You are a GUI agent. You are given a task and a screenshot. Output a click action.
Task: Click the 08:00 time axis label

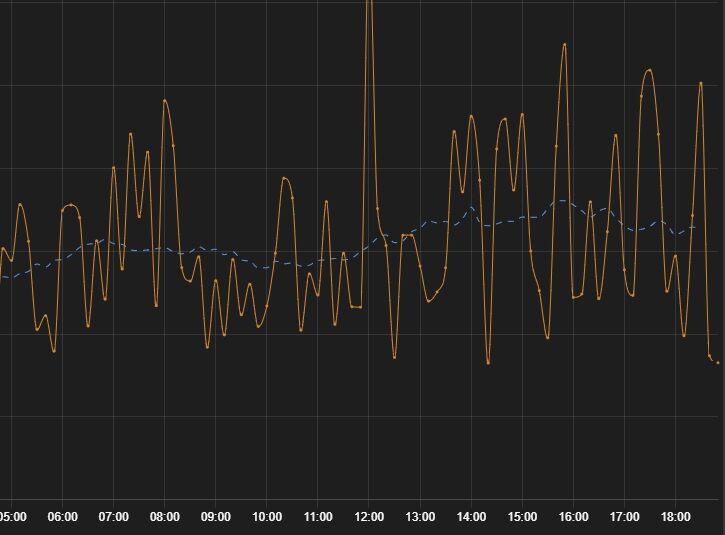point(165,517)
